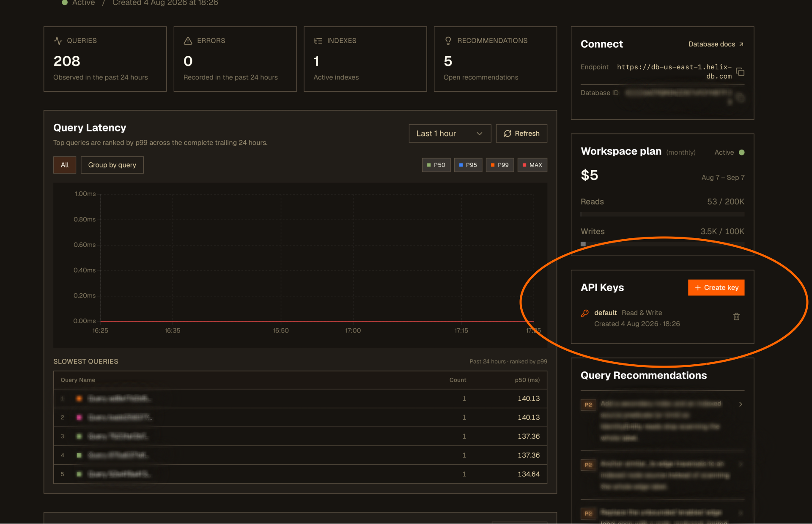Open the Recommendations 5 stat card

[495, 59]
